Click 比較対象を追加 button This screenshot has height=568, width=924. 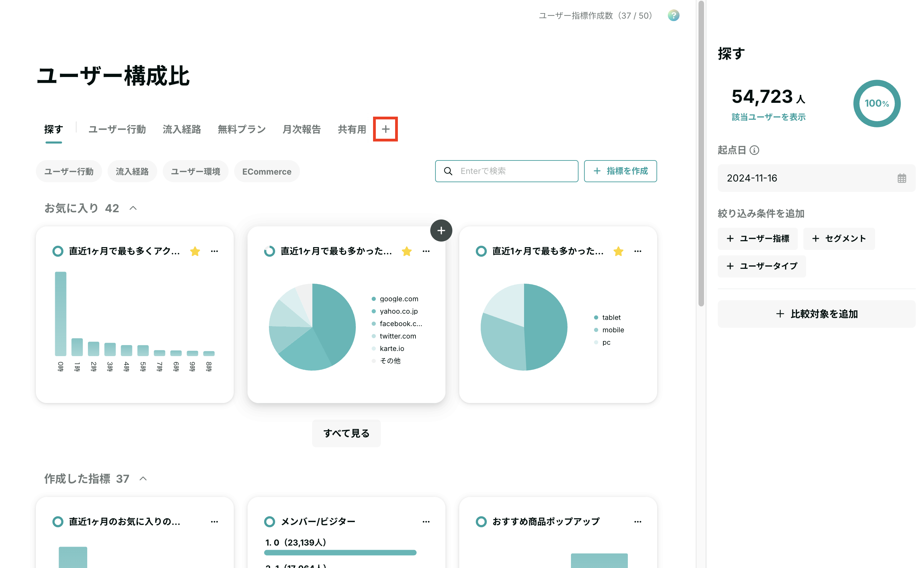pos(817,314)
